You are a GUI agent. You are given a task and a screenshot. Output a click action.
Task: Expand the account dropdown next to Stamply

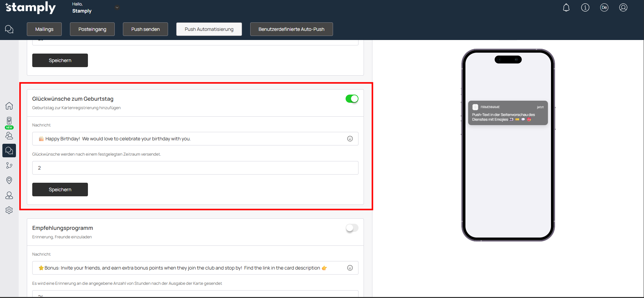[117, 7]
